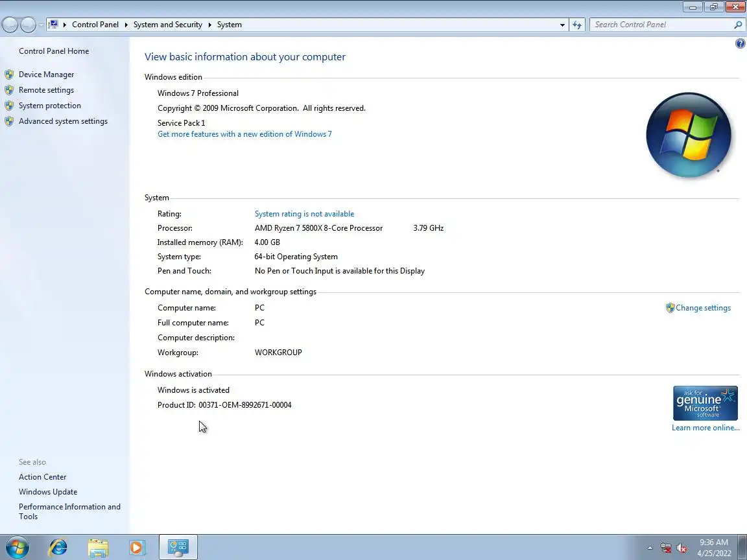Screen dimensions: 747x560
Task: Click the 3.79 GHz processor speed text
Action: 428,228
